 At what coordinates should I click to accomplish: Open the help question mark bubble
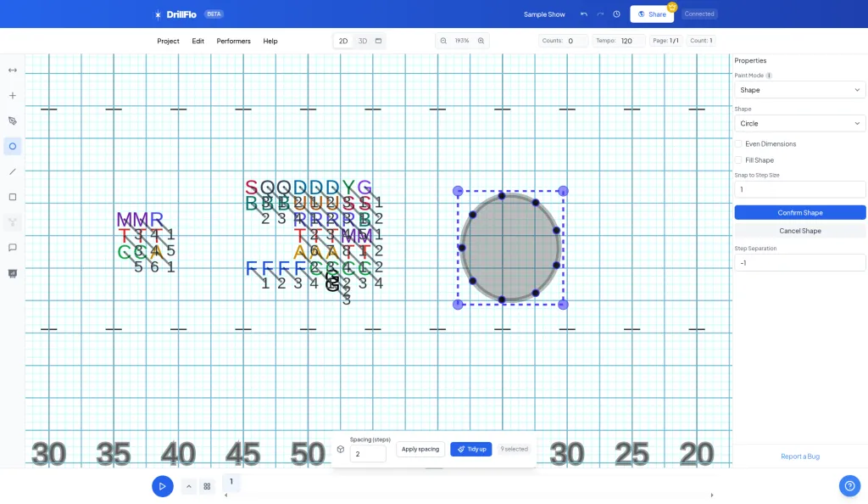[849, 486]
